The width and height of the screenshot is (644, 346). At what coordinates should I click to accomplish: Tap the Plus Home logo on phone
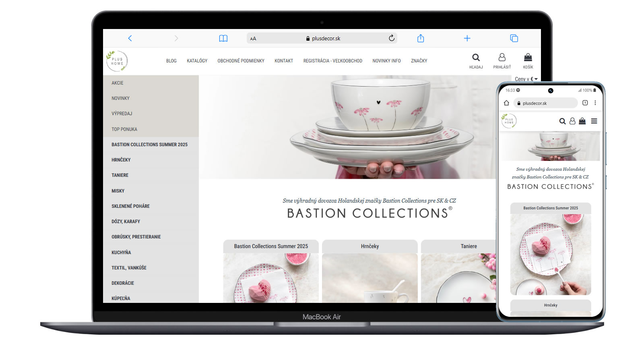[509, 121]
